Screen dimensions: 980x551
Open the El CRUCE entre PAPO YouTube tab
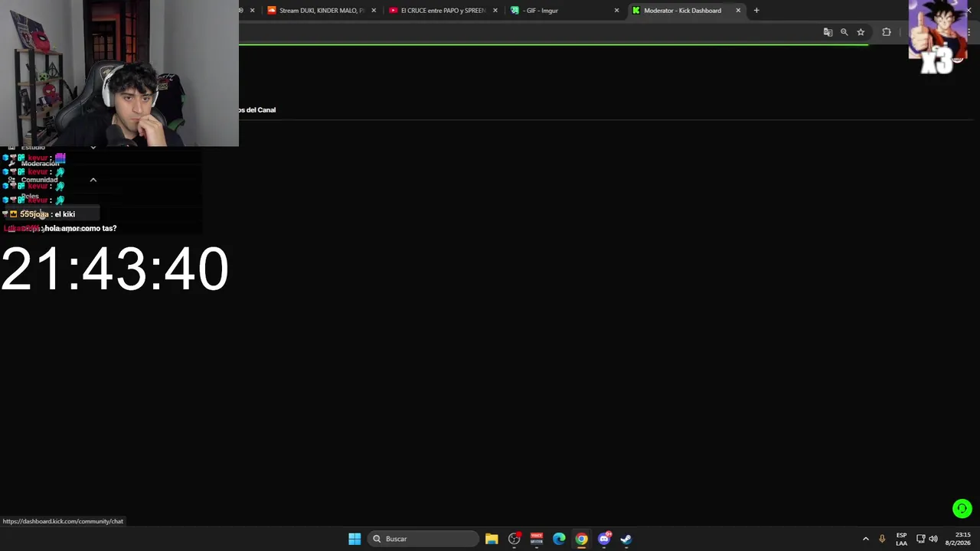(443, 11)
